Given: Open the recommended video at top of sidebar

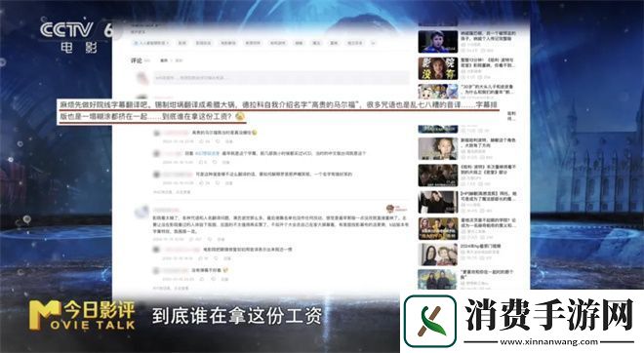Looking at the screenshot, I should [438, 42].
